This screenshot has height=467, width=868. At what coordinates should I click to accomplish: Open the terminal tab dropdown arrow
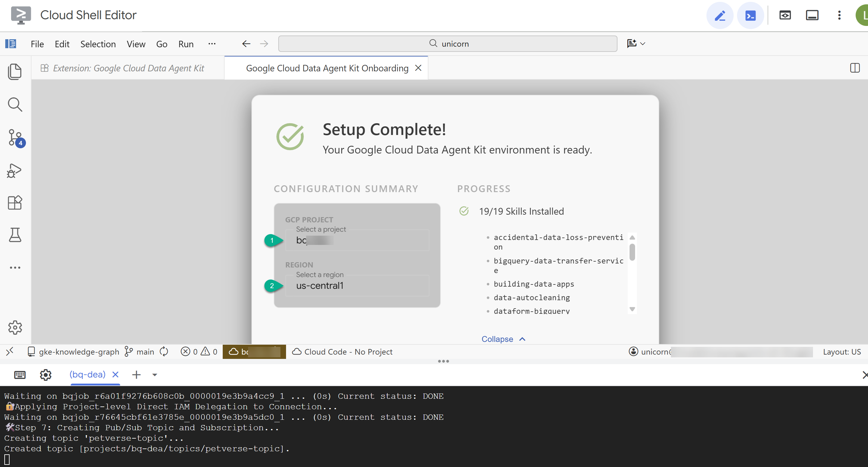coord(155,375)
